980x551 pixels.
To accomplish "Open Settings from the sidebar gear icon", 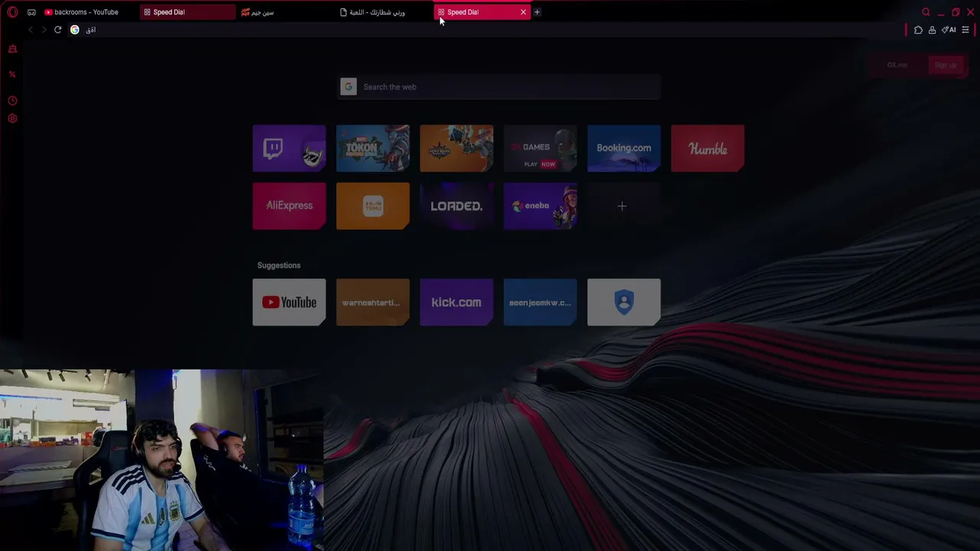I will coord(12,119).
